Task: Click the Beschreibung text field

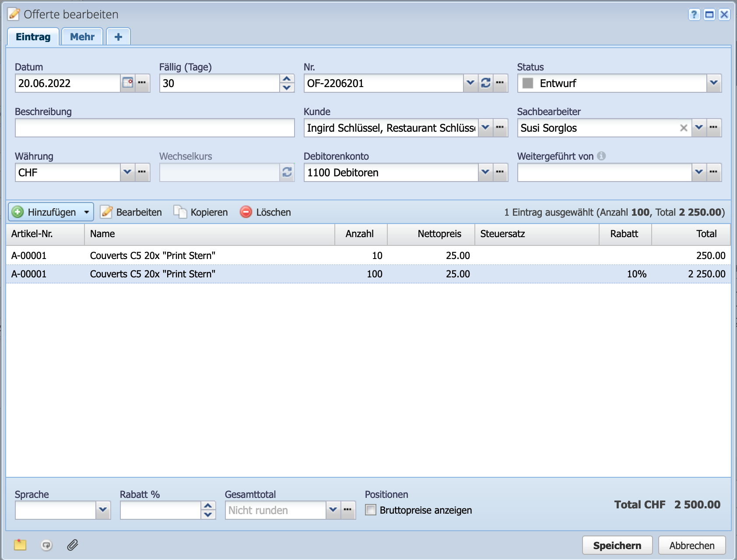Action: point(154,128)
